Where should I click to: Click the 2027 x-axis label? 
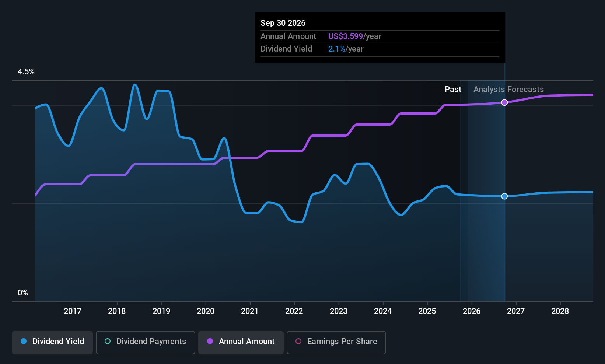click(516, 311)
